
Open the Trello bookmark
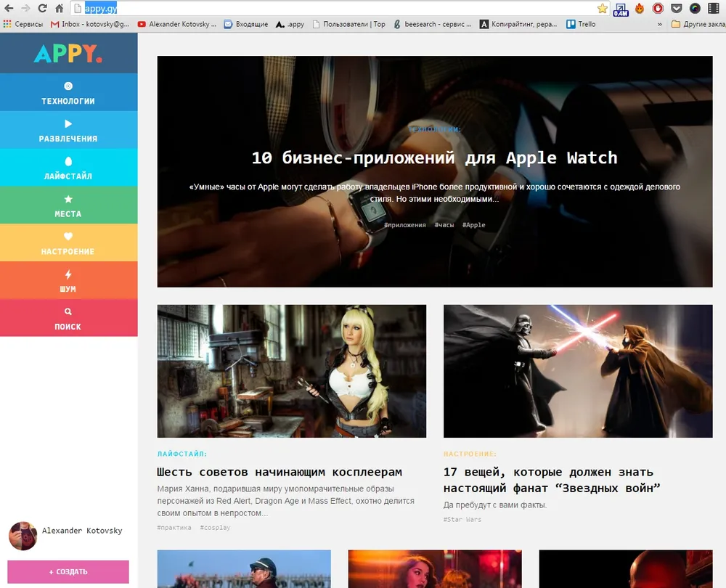[581, 24]
